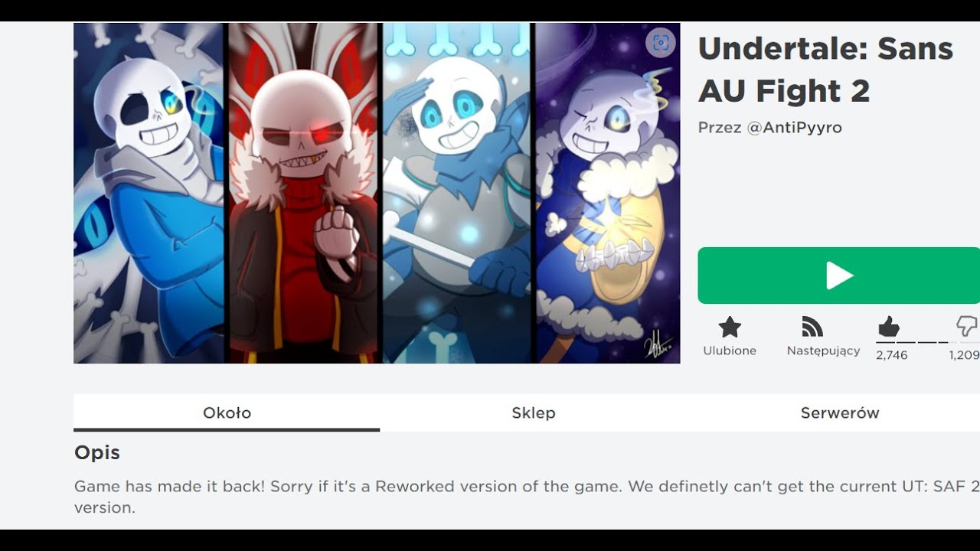Select the Serwerów tab

point(840,412)
